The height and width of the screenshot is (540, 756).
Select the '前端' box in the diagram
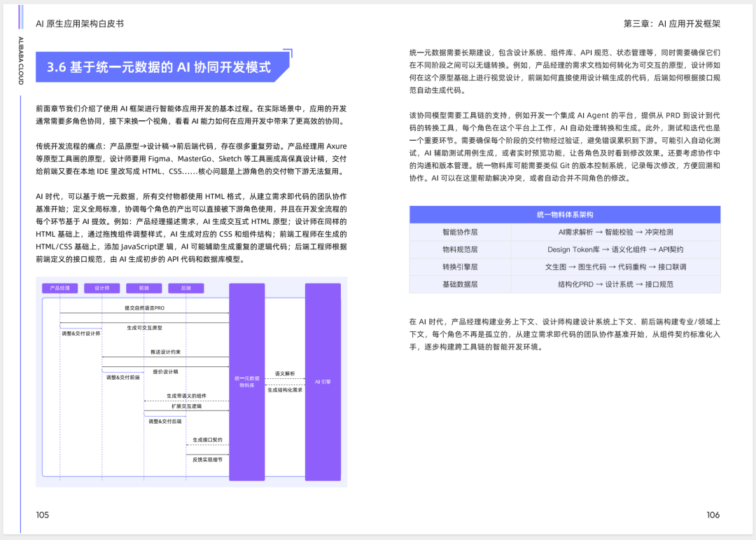tap(143, 288)
